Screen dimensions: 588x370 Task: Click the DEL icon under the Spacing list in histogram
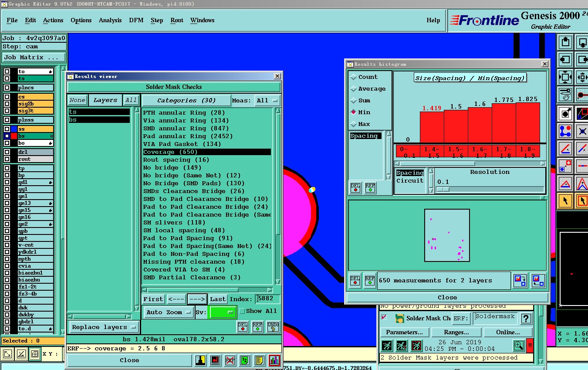coord(355,188)
